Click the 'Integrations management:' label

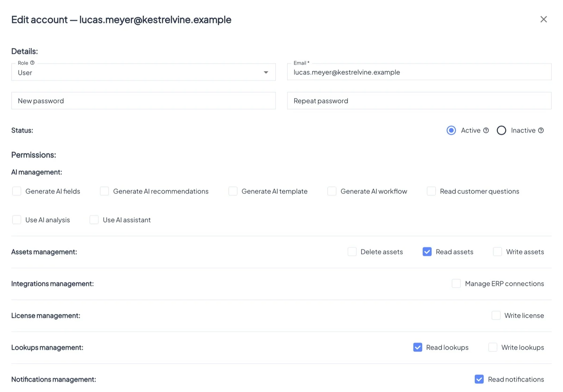(x=52, y=284)
